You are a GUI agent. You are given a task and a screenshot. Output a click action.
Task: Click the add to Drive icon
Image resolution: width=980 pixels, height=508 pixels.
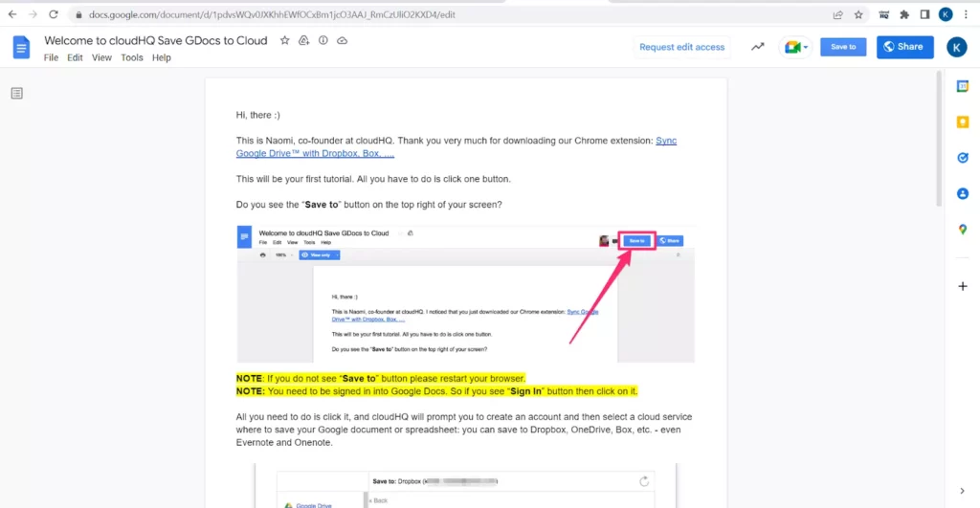pyautogui.click(x=303, y=40)
